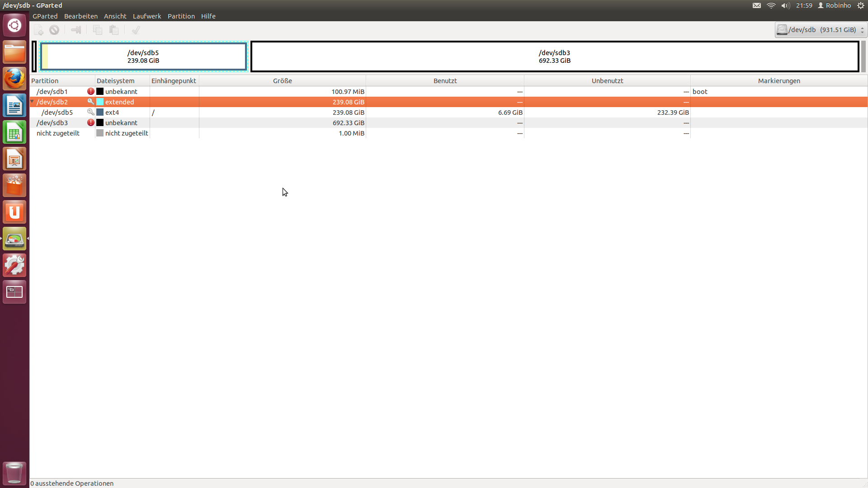Open the /dev/sdb device selector dropdown
Image resolution: width=868 pixels, height=488 pixels.
click(x=820, y=30)
